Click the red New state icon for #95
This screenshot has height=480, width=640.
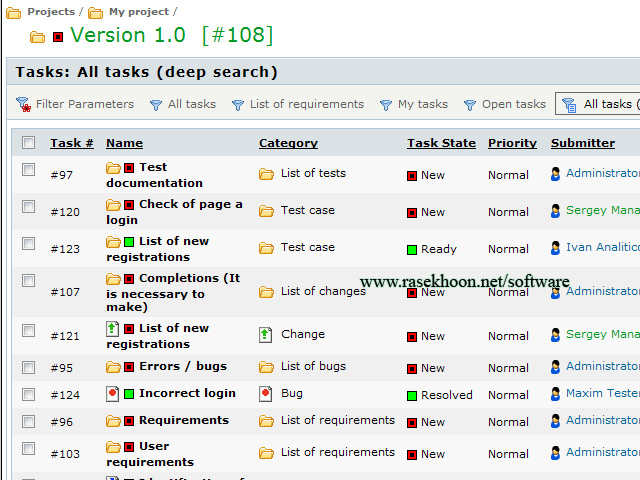(x=412, y=369)
